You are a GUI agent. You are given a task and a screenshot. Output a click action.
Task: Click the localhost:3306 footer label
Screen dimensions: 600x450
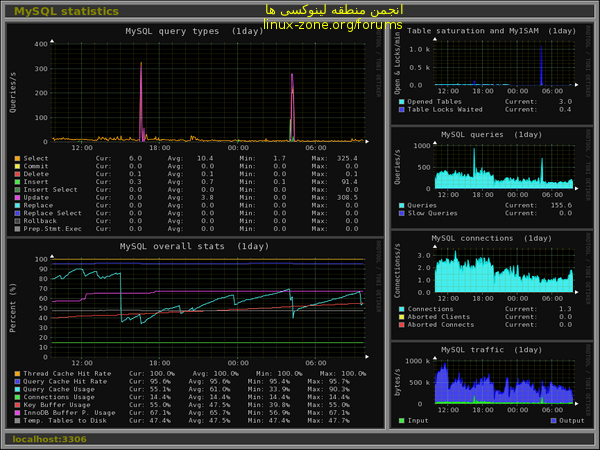[49, 439]
